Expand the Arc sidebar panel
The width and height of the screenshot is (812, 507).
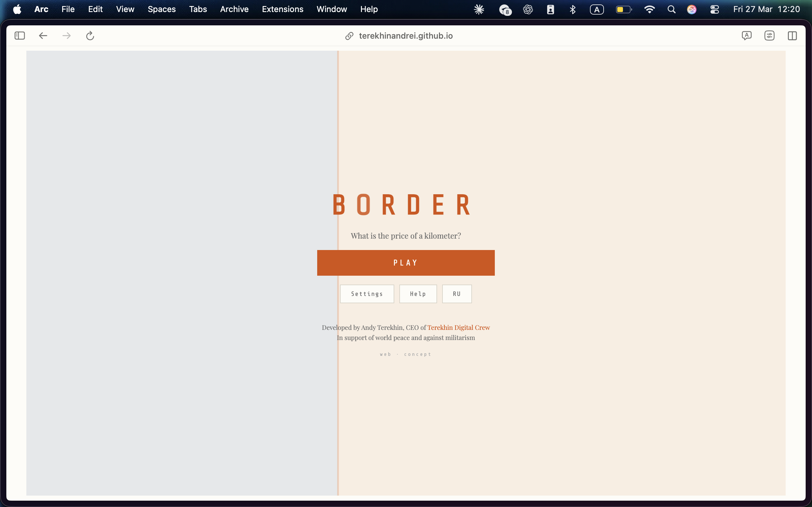19,35
